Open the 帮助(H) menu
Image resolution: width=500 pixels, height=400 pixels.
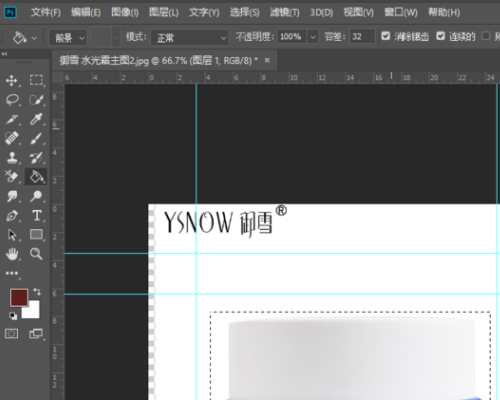(x=444, y=13)
